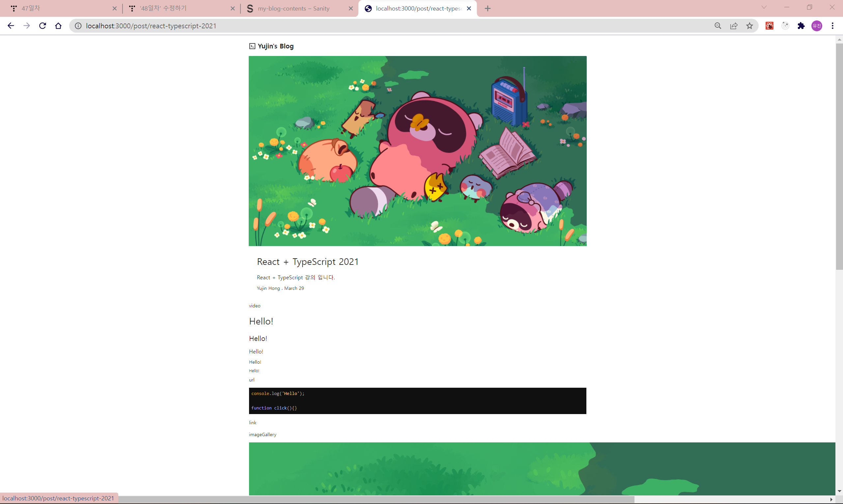The image size is (843, 504).
Task: Reload the current page
Action: pyautogui.click(x=42, y=26)
